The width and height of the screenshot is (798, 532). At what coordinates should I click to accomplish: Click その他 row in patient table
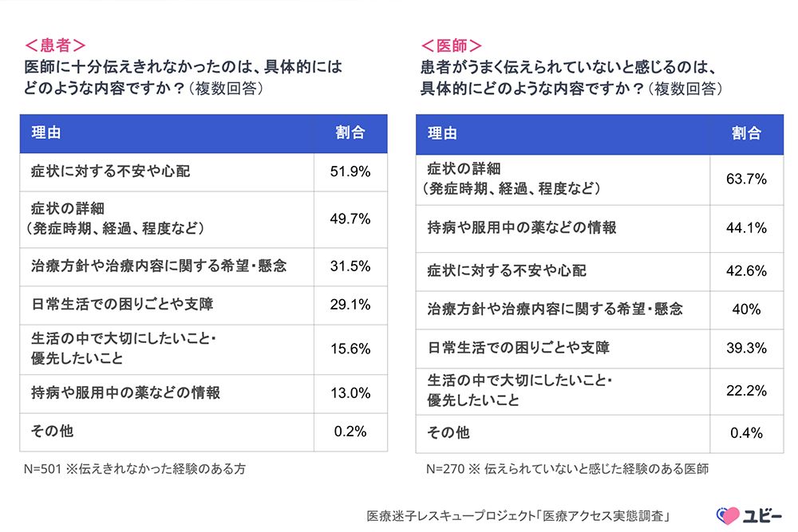[x=52, y=432]
